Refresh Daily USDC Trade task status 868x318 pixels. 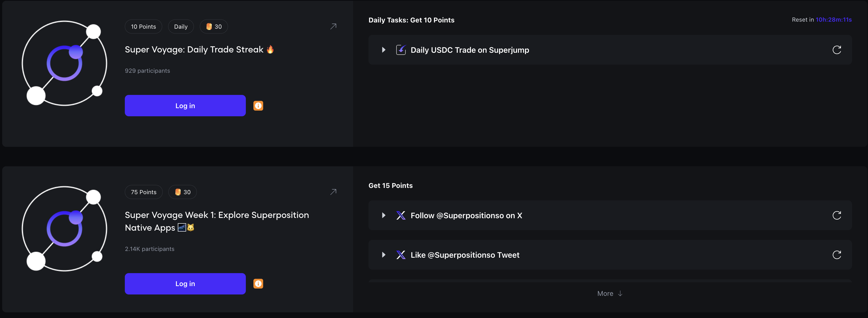point(837,50)
